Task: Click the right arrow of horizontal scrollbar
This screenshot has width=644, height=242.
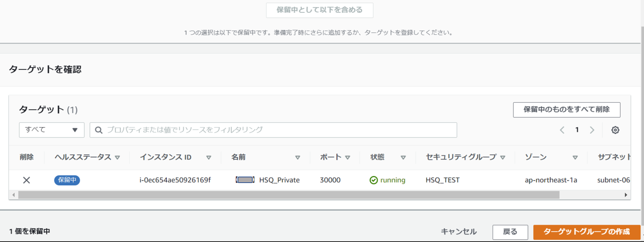Action: point(626,195)
